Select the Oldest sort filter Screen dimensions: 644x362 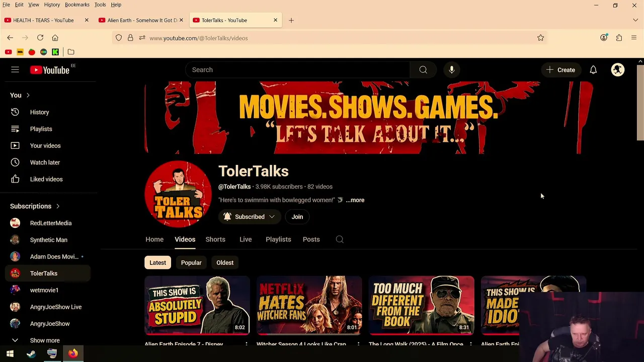[225, 262]
